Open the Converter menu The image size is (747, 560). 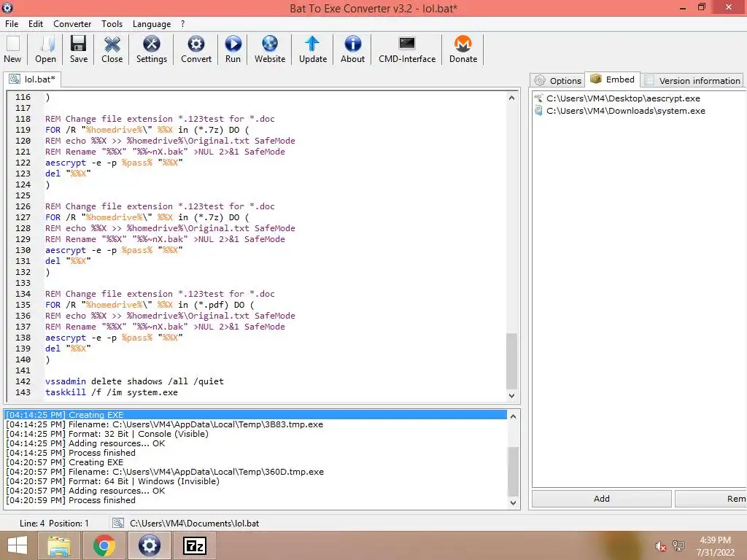[72, 24]
